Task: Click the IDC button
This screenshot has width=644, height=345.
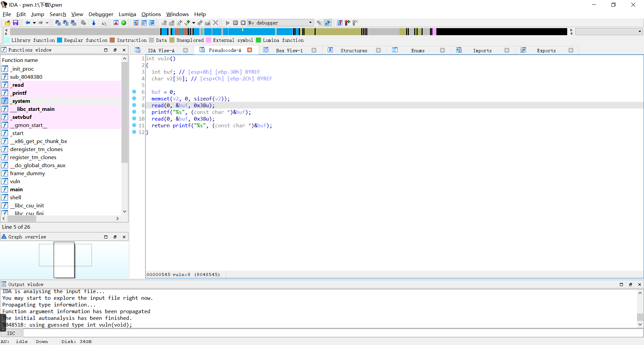Action: (x=11, y=333)
